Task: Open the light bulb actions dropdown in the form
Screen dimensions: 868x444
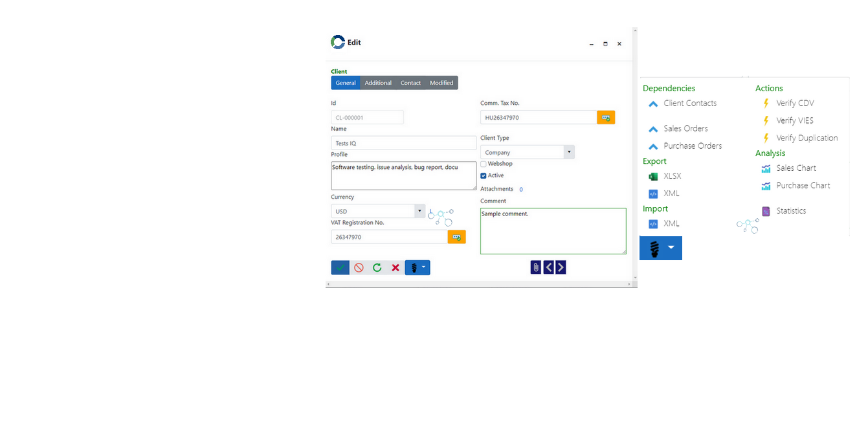Action: tap(417, 267)
